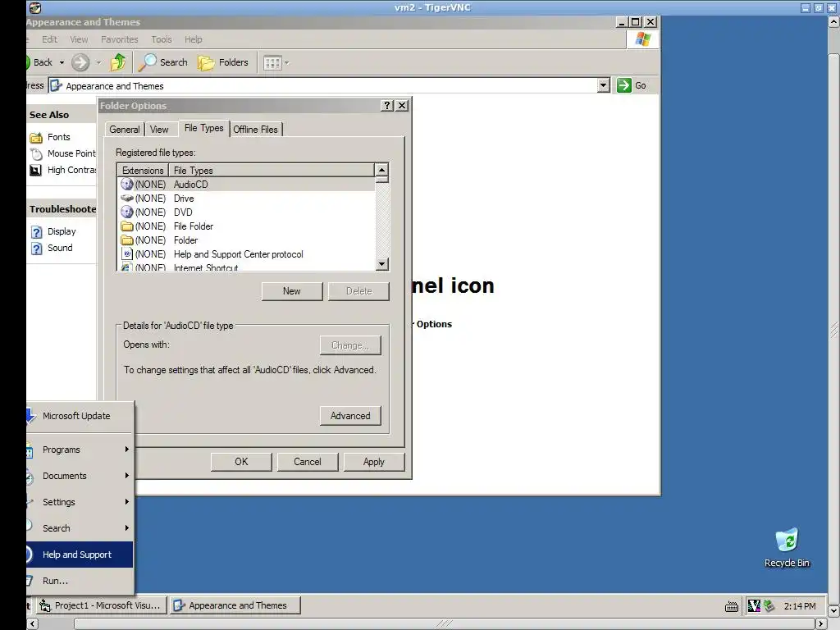The height and width of the screenshot is (630, 840).
Task: Click the Sound troubleshooter help icon
Action: click(36, 249)
